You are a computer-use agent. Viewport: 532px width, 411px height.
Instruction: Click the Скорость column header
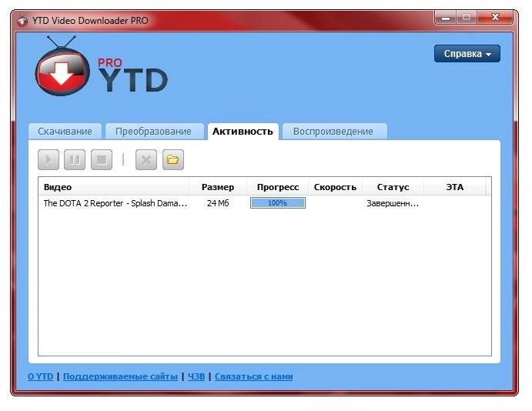coord(335,187)
